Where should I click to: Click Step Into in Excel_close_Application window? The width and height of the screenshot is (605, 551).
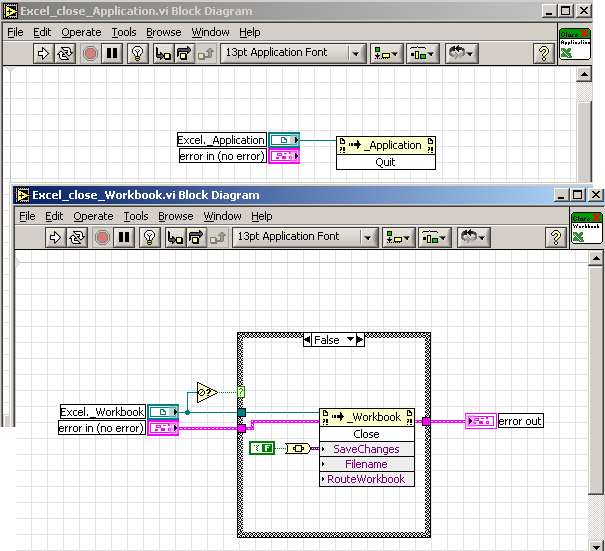coord(163,53)
